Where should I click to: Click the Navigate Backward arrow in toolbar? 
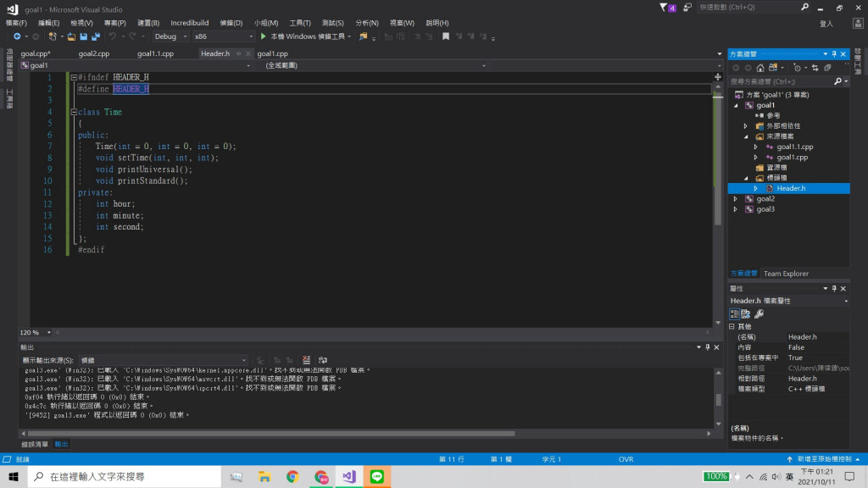[x=17, y=36]
